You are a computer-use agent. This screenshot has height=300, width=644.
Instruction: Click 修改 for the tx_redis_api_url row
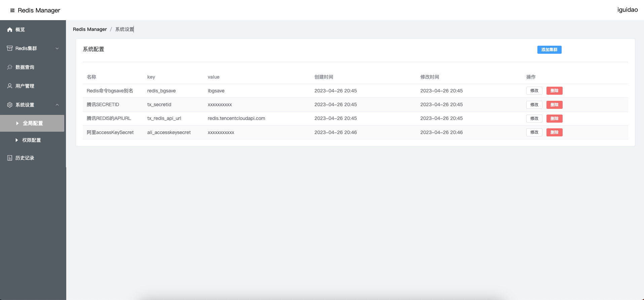534,119
